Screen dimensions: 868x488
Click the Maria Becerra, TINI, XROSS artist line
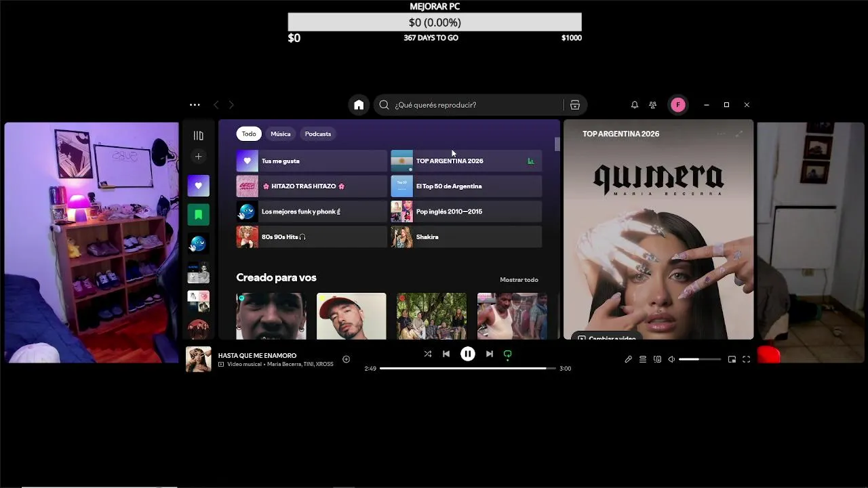coord(300,365)
